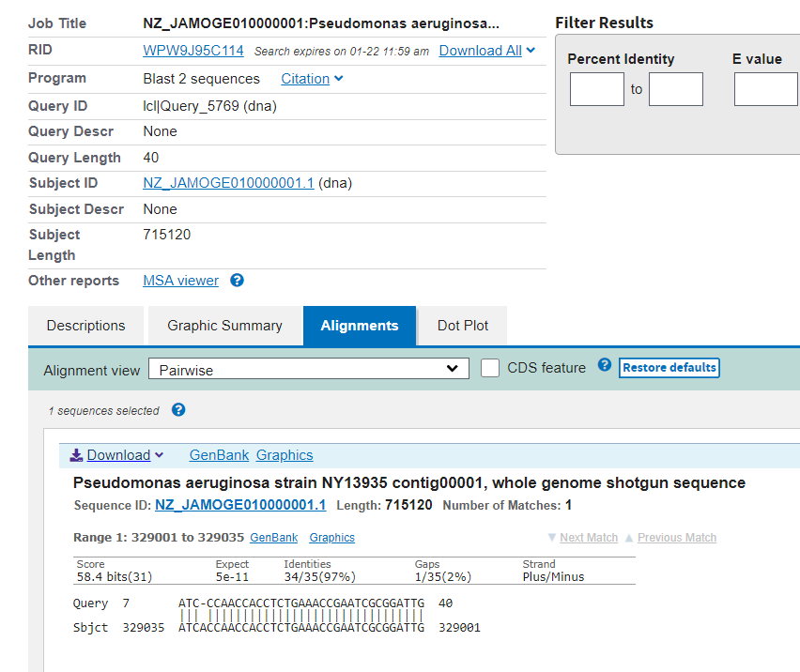Click help icon next to MSA viewer

click(238, 281)
